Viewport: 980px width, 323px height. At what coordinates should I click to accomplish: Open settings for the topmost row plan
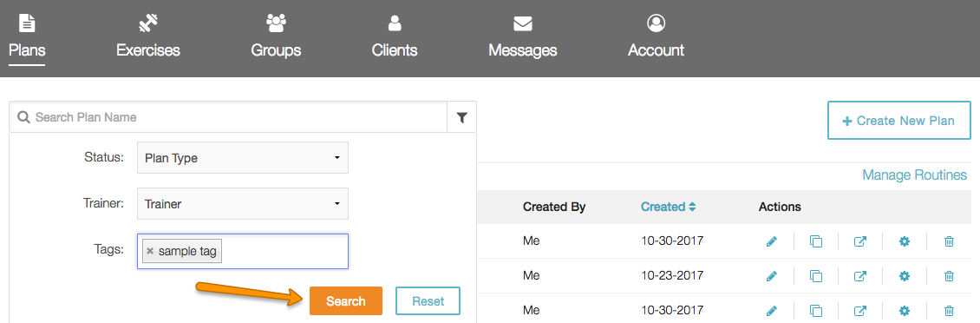coord(905,241)
